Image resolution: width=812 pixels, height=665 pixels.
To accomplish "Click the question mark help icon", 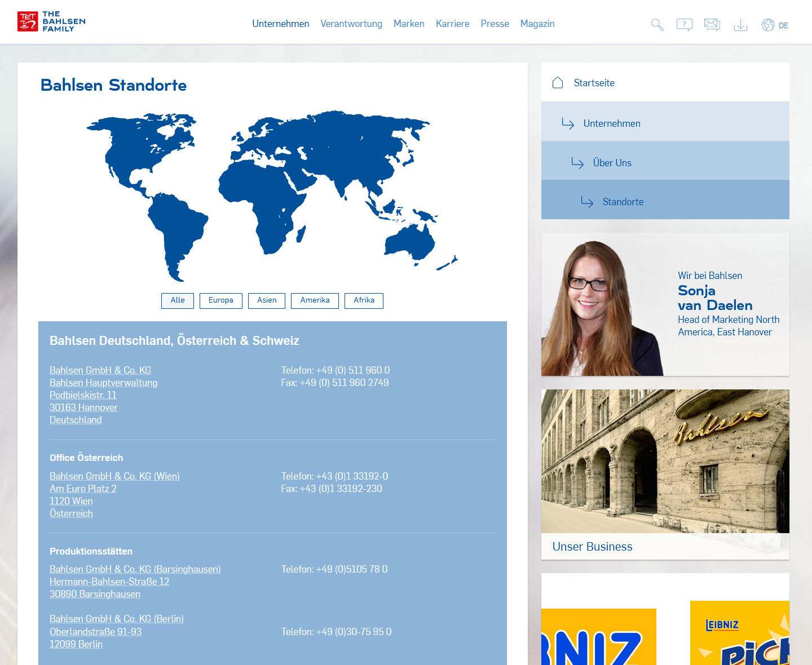I will pos(684,25).
